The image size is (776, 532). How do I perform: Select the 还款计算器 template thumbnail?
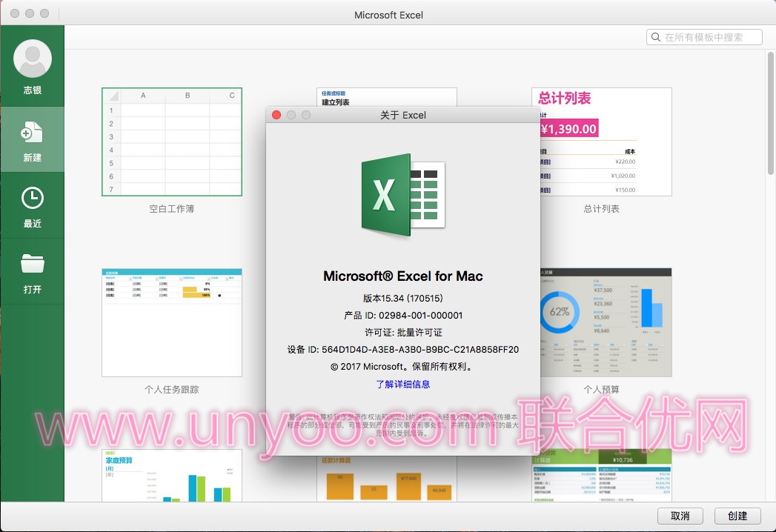(386, 479)
